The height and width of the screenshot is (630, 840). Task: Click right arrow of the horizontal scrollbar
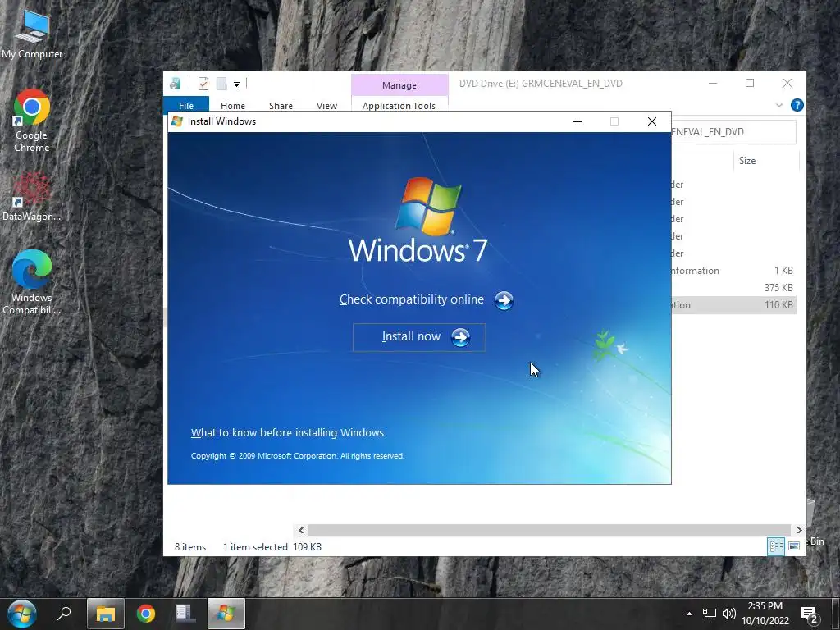(x=799, y=530)
